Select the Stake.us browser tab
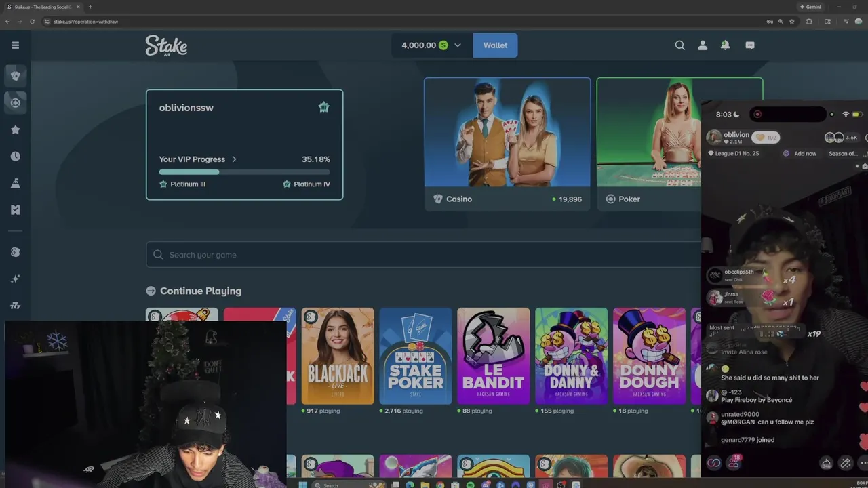This screenshot has width=868, height=488. (x=42, y=7)
